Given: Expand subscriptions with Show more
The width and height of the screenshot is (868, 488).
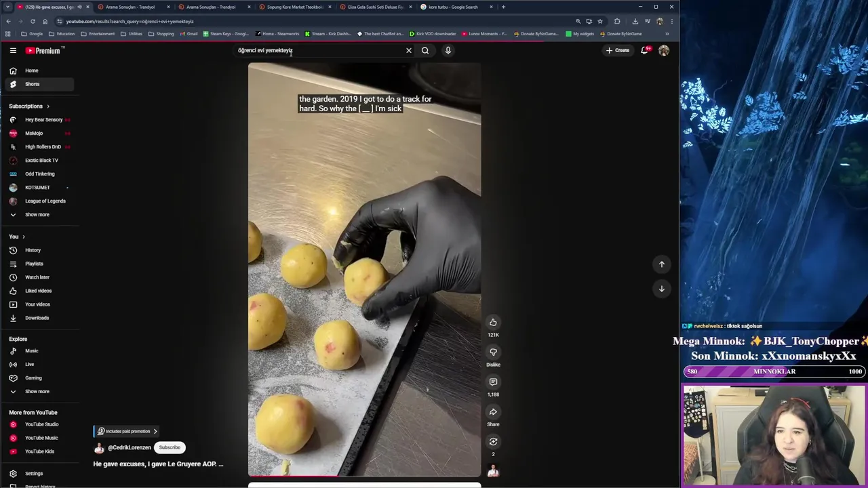Looking at the screenshot, I should point(37,214).
